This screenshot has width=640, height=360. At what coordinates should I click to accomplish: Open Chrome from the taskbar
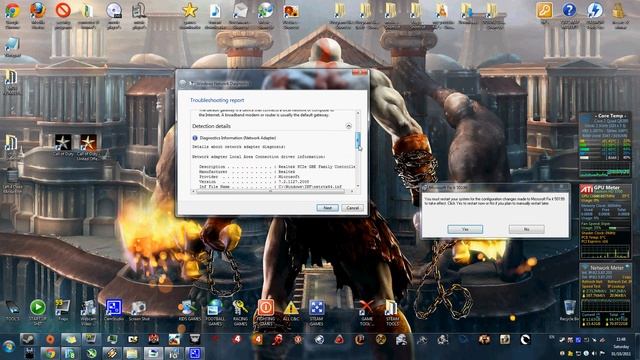pos(50,353)
